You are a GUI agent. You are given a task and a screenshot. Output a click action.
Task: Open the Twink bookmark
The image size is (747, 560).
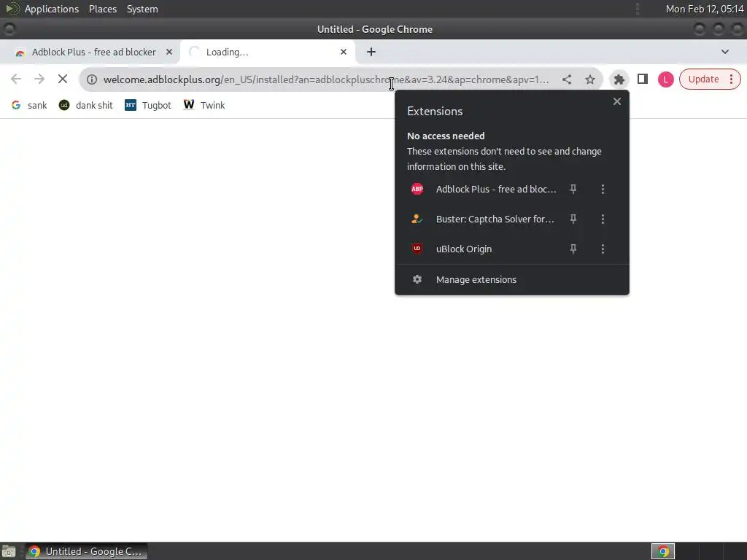204,105
